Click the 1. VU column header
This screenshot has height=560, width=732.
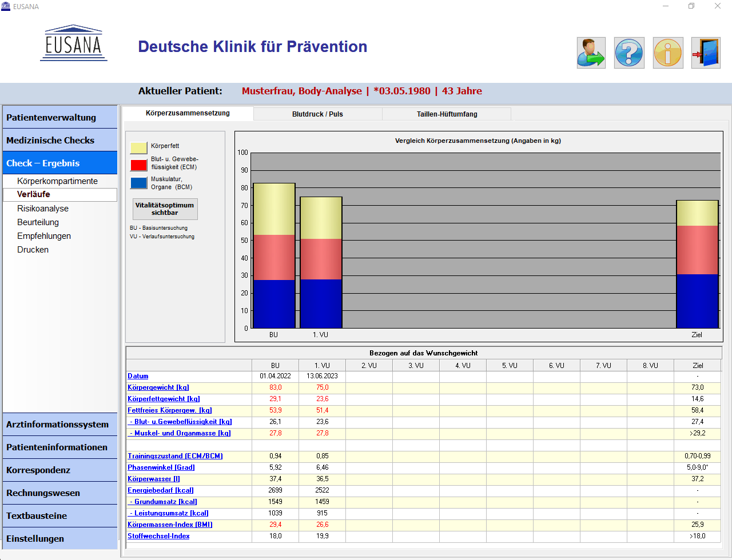tap(322, 365)
